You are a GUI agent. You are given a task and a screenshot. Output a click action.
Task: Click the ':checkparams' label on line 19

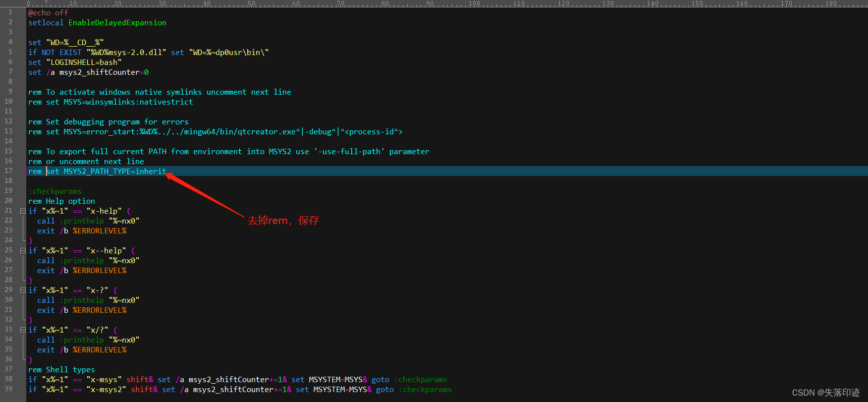(x=55, y=191)
